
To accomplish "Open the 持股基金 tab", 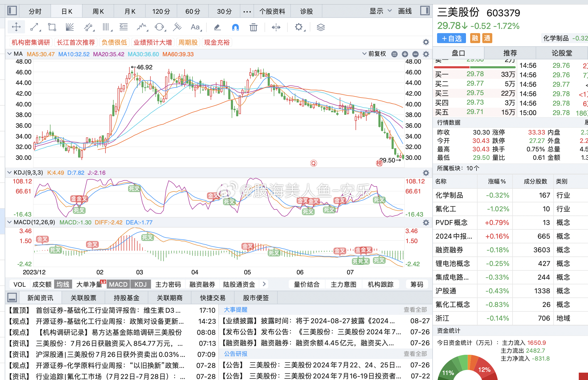I will click(x=126, y=298).
